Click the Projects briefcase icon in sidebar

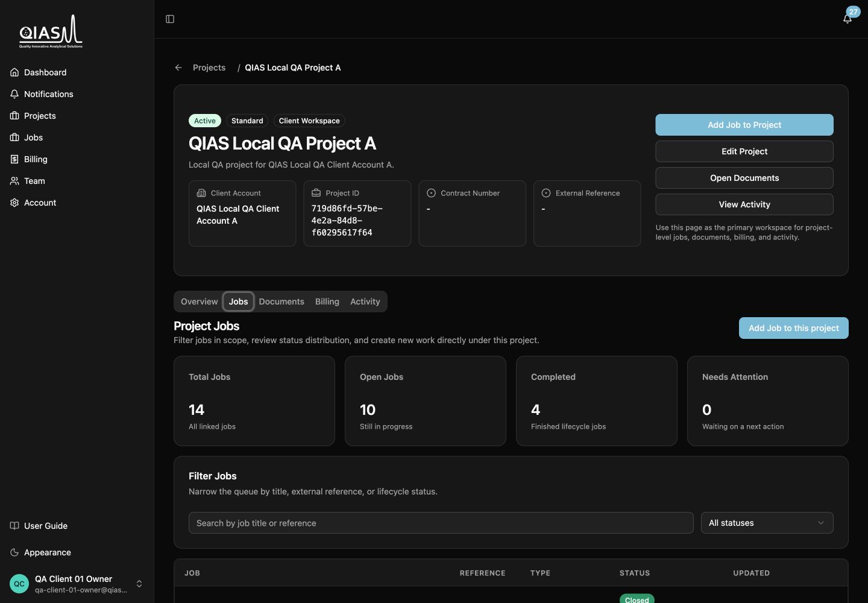pyautogui.click(x=14, y=116)
